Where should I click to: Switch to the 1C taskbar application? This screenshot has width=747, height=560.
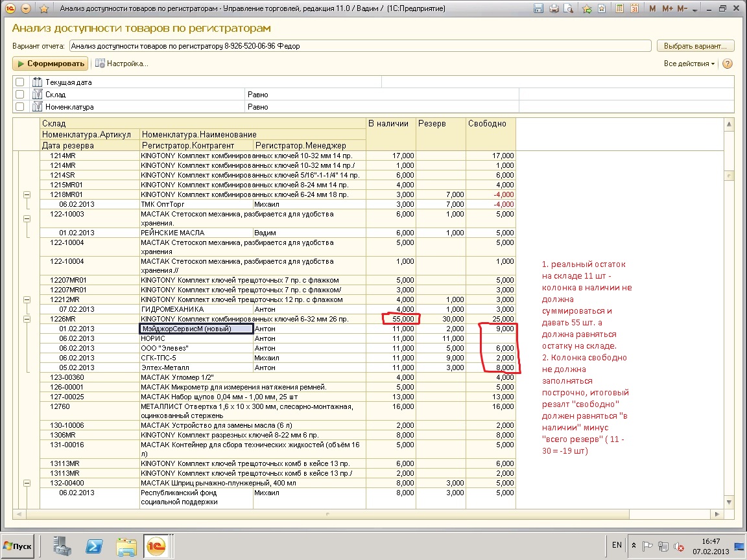[x=156, y=546]
